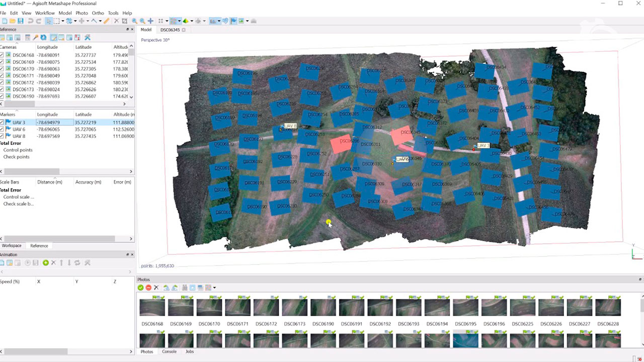This screenshot has width=644, height=362.
Task: Toggle checkbox for camera DSC06172
Action: tap(2, 82)
